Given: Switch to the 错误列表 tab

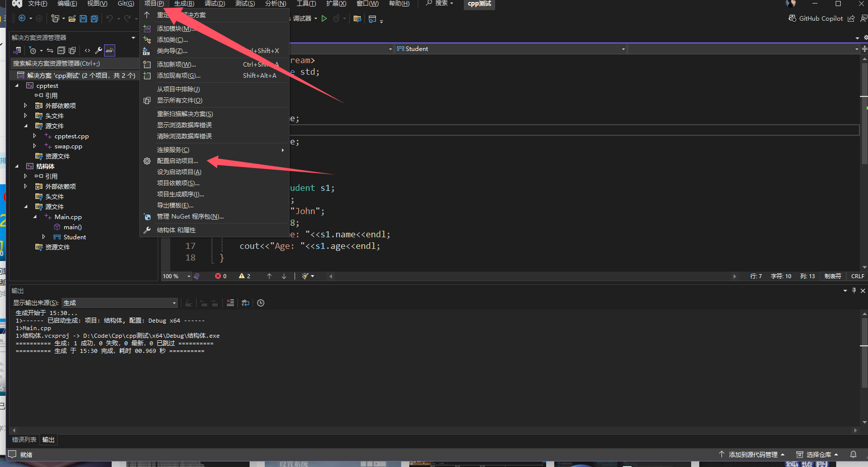Looking at the screenshot, I should pos(24,440).
